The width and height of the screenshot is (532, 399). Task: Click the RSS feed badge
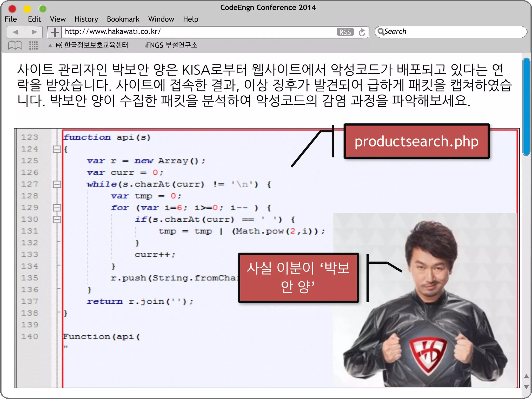345,32
